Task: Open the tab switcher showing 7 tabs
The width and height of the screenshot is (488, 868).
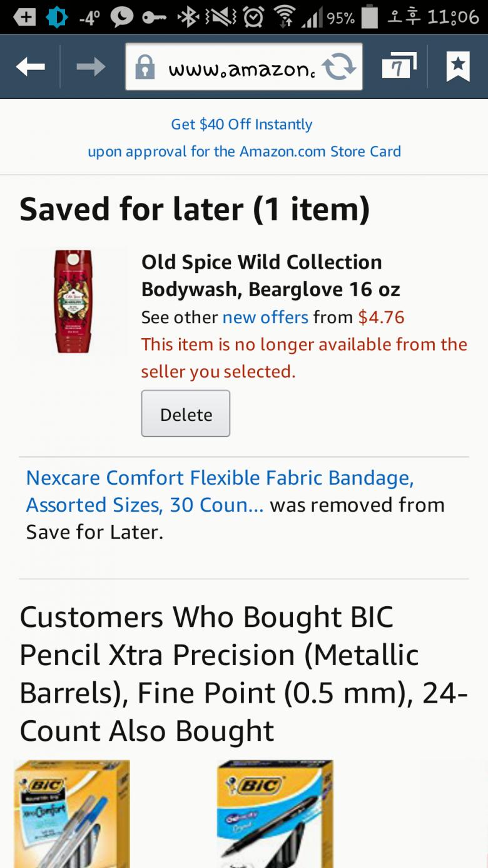Action: pos(399,66)
